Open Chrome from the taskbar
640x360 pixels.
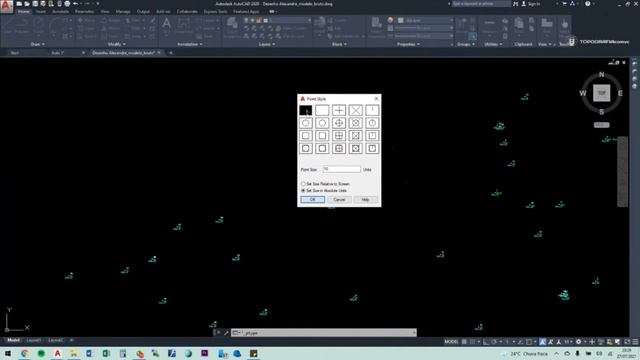[x=24, y=353]
